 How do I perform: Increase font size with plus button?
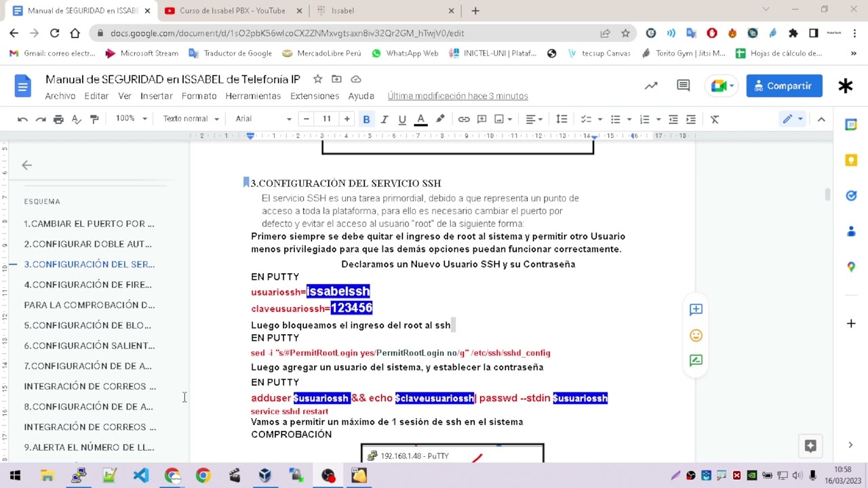[347, 119]
